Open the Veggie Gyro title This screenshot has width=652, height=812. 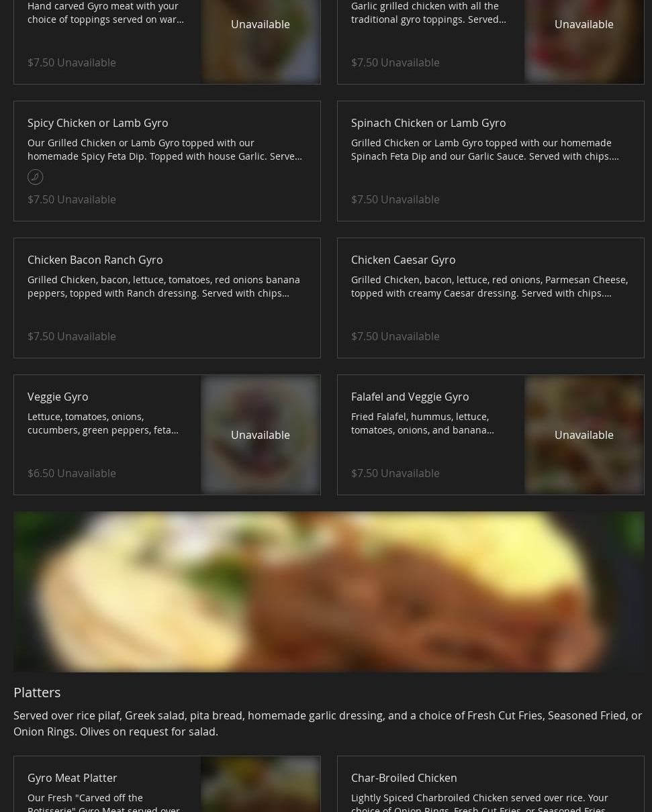[58, 397]
